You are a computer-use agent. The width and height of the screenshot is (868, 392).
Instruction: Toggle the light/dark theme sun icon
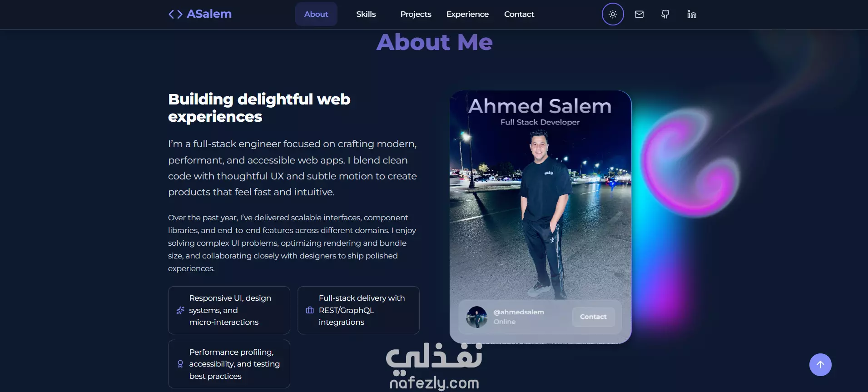(x=613, y=14)
